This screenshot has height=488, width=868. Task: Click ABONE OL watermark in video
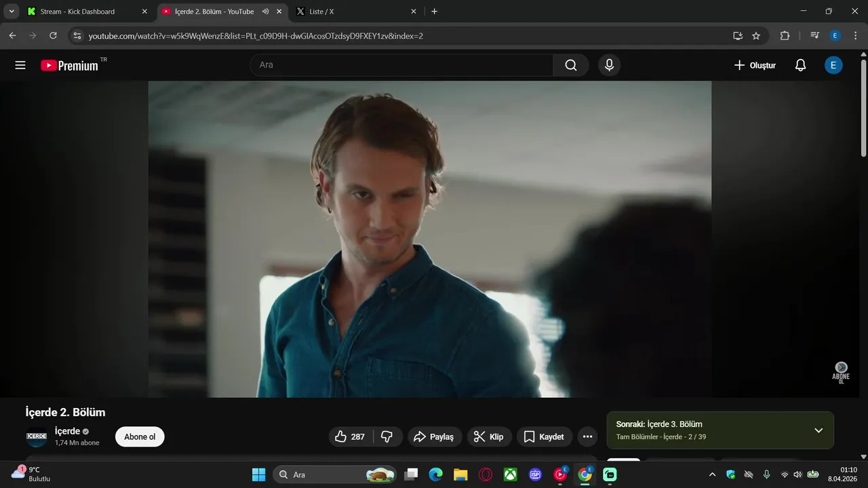(841, 373)
